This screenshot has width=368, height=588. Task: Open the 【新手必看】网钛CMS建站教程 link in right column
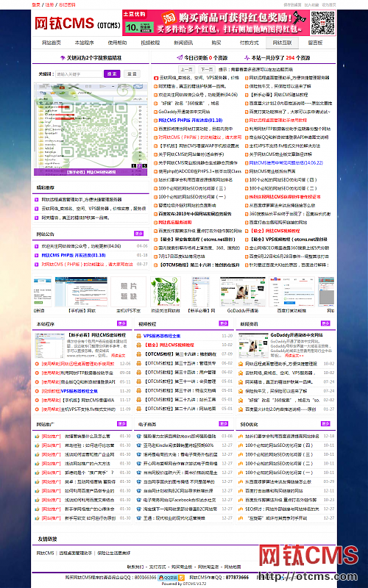[x=279, y=95]
